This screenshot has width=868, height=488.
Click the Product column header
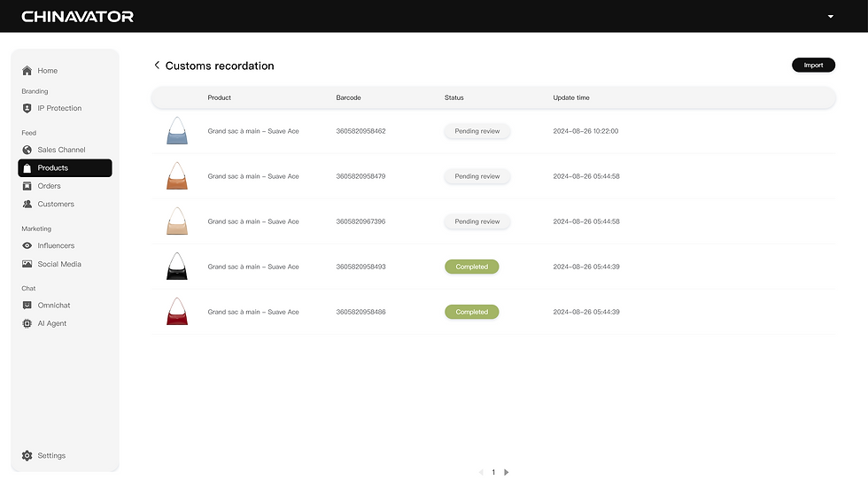pos(220,97)
